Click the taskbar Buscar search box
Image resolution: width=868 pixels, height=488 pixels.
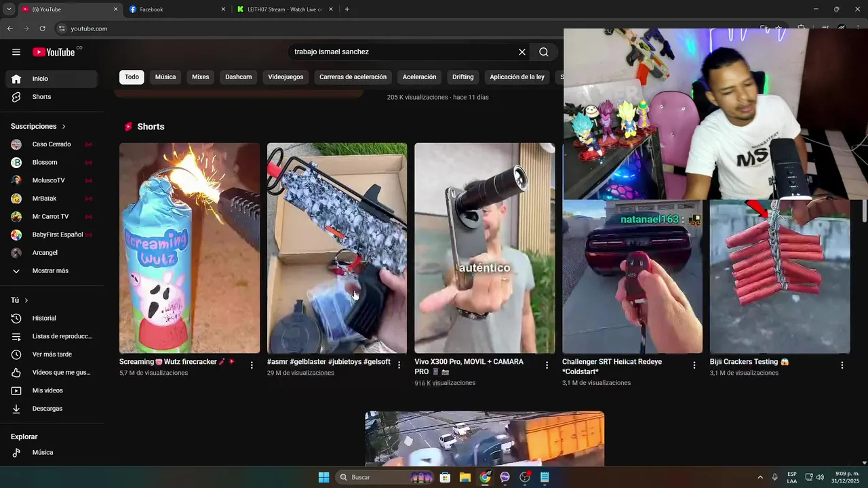(385, 477)
